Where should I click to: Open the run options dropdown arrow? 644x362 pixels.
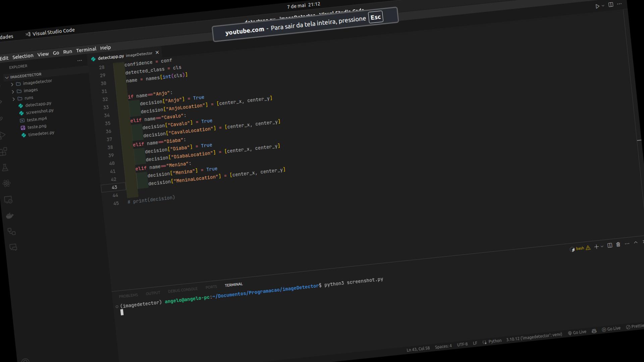[603, 6]
